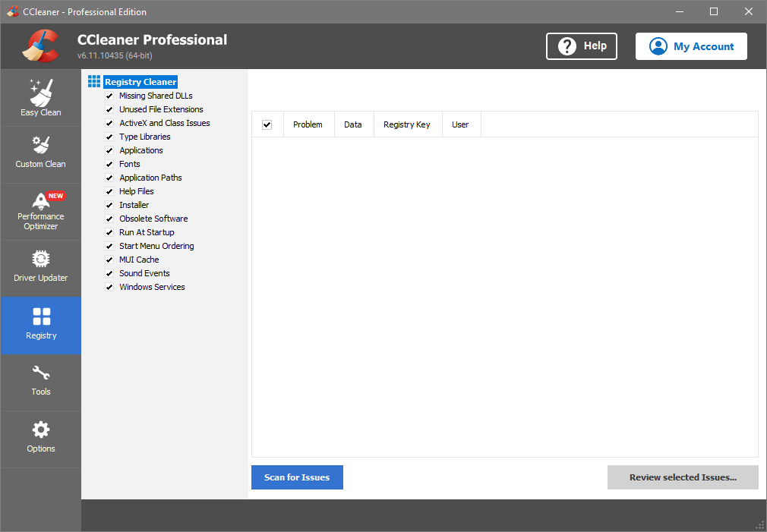The height and width of the screenshot is (532, 767).
Task: Open My Account button
Action: [x=691, y=46]
